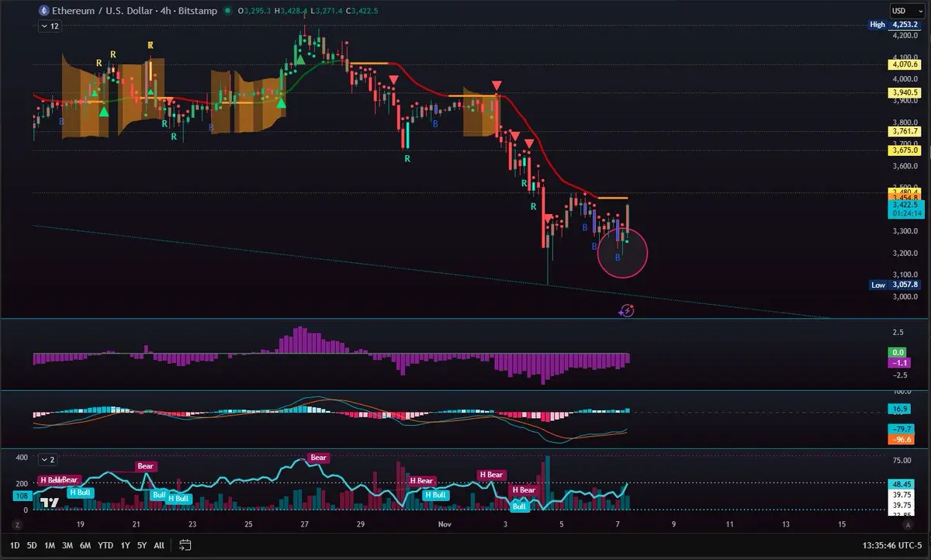Select the All time range
Screen dimensions: 931x560
tap(159, 545)
